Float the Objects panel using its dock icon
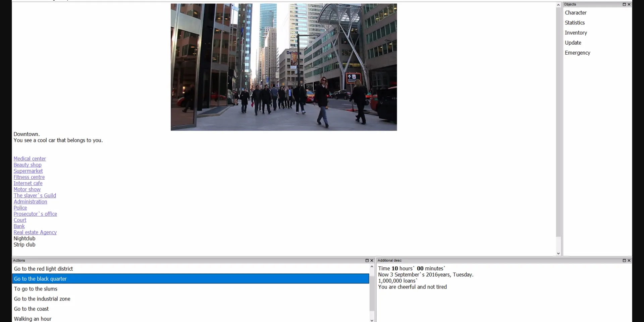644x322 pixels. 624,4
